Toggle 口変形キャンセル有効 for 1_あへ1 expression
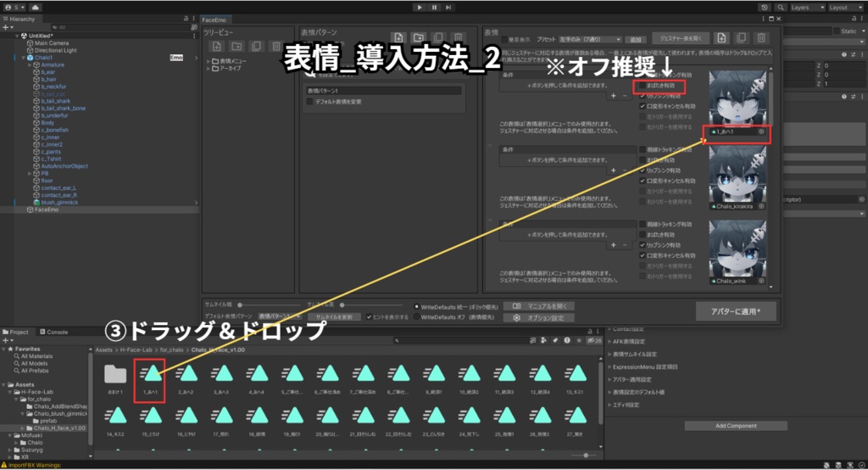868x470 pixels. point(643,106)
